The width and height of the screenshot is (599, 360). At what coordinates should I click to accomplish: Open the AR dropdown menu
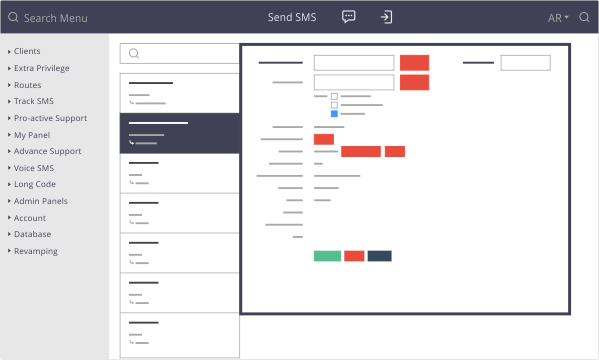click(x=558, y=18)
